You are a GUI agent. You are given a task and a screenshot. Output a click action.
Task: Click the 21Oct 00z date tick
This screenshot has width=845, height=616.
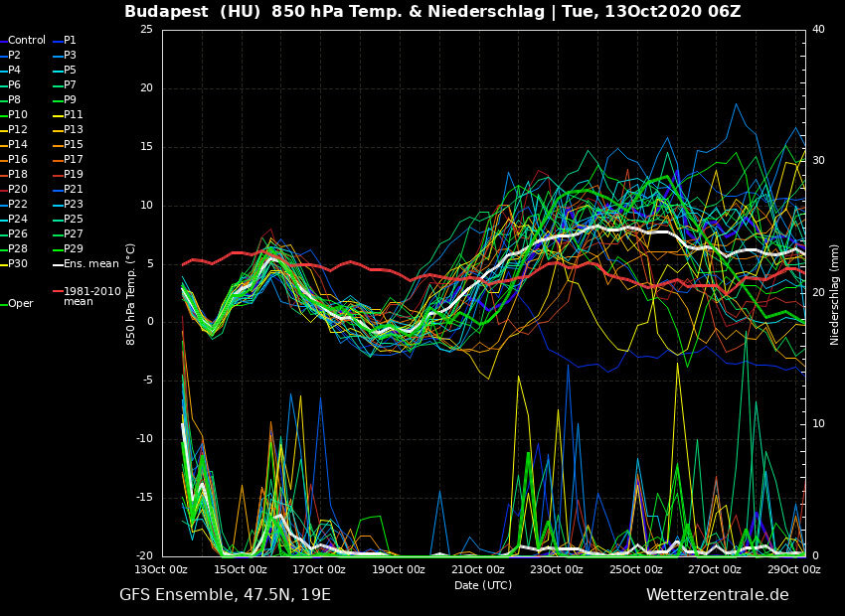[478, 569]
